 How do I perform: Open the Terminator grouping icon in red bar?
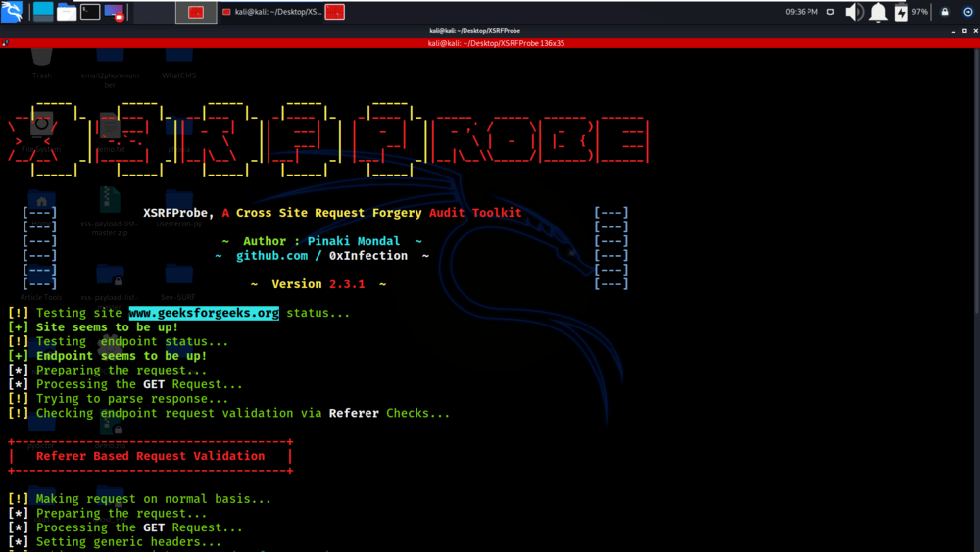point(5,43)
